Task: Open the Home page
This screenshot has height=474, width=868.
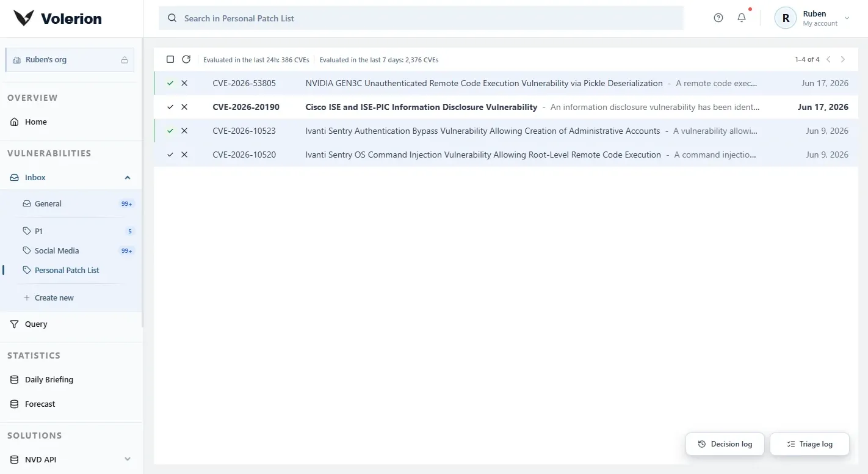Action: pyautogui.click(x=71, y=122)
